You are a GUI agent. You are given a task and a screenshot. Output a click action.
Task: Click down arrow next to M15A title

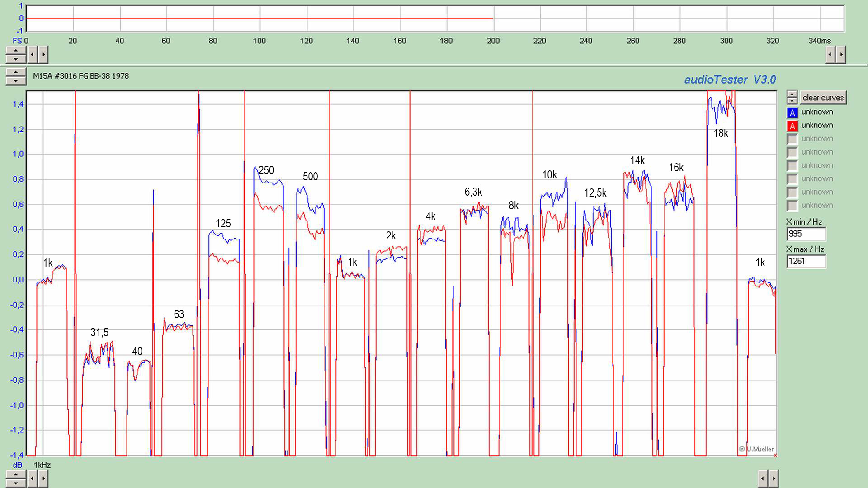[16, 81]
